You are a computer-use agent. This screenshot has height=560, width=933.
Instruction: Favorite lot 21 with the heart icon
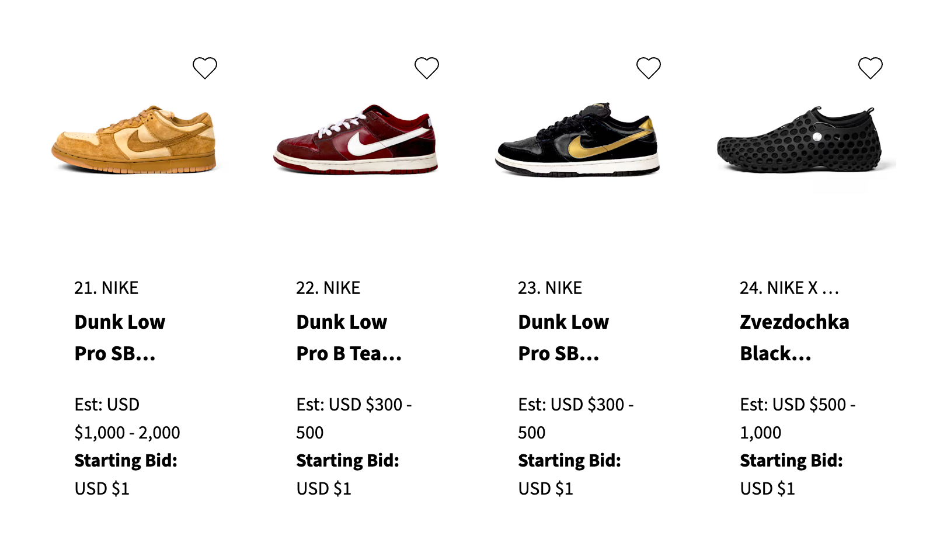pyautogui.click(x=205, y=68)
